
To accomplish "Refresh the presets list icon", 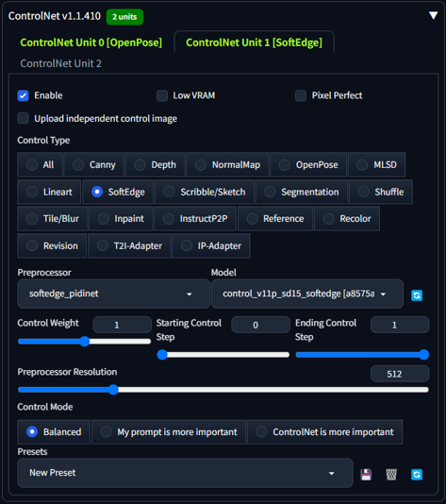I will tap(417, 474).
